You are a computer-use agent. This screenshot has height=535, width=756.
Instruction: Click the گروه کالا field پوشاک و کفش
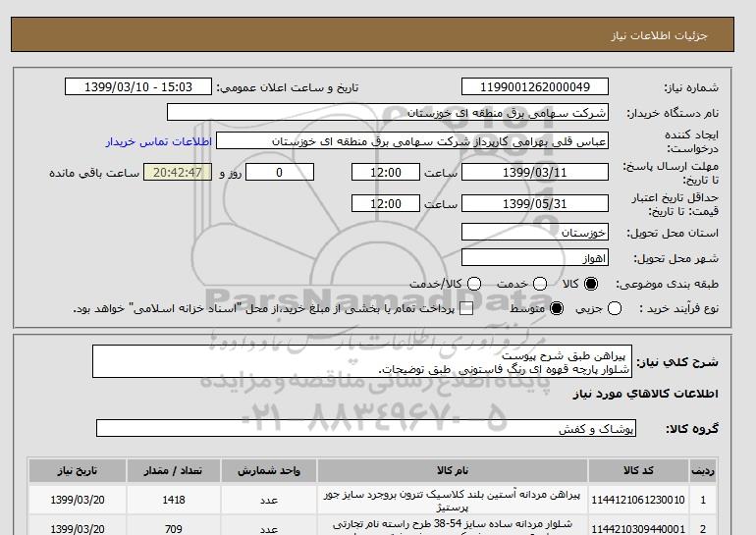[x=366, y=428]
